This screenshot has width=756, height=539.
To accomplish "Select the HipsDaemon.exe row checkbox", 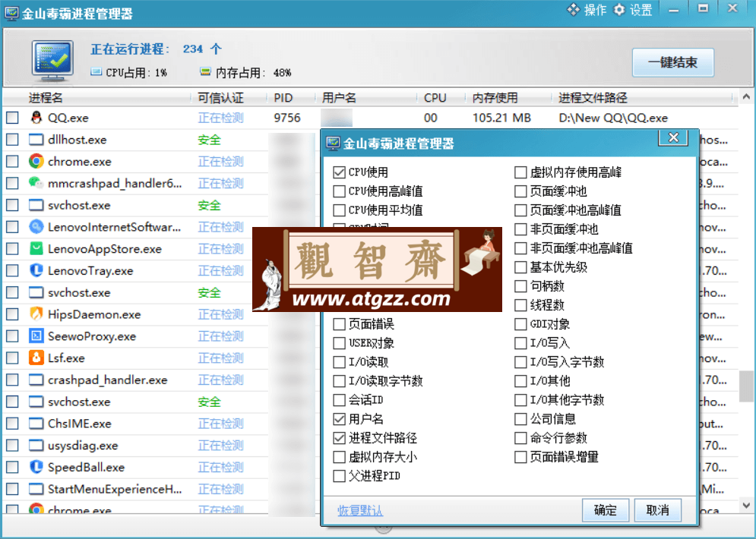I will click(12, 314).
